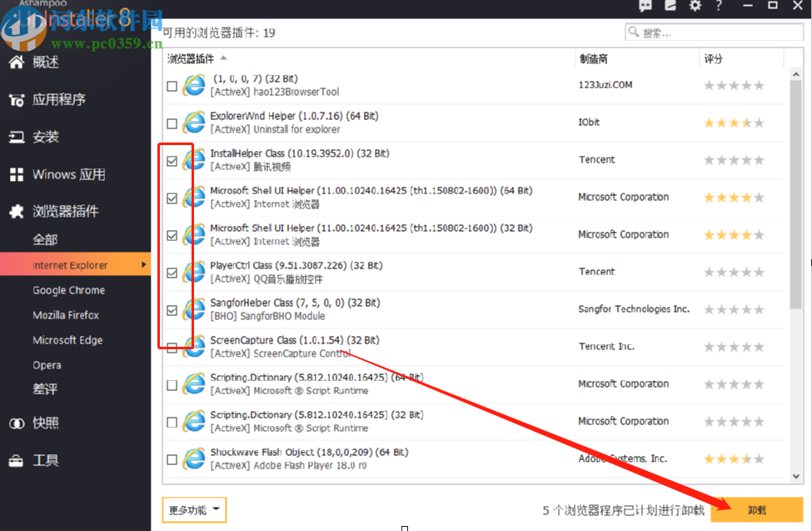Open the 工具 toolbox section
This screenshot has height=531, width=812.
(34, 460)
